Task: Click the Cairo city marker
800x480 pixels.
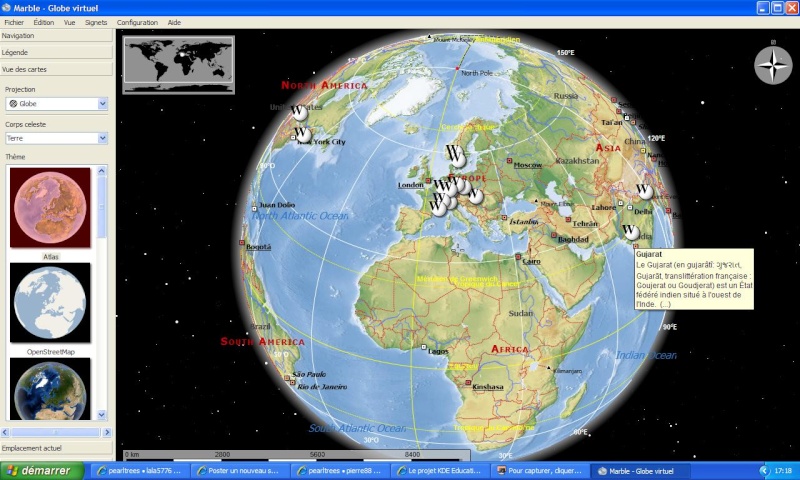Action: click(518, 257)
